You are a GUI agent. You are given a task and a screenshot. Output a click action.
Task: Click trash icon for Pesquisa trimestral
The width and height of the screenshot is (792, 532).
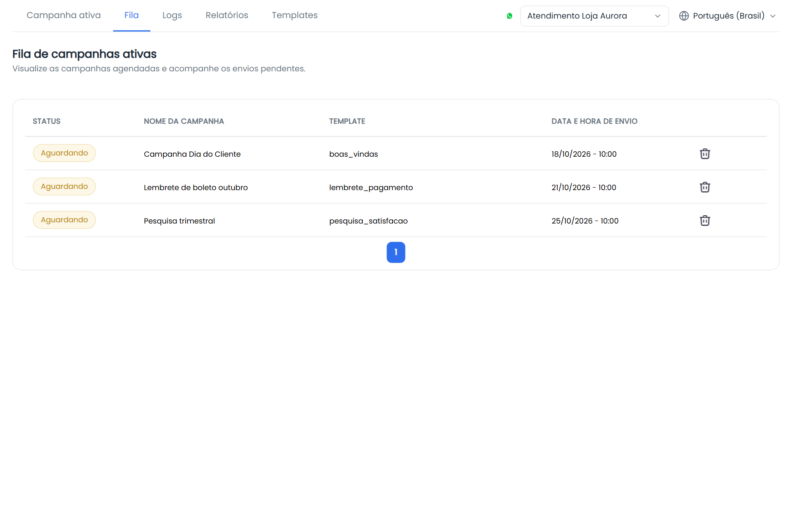click(x=705, y=221)
